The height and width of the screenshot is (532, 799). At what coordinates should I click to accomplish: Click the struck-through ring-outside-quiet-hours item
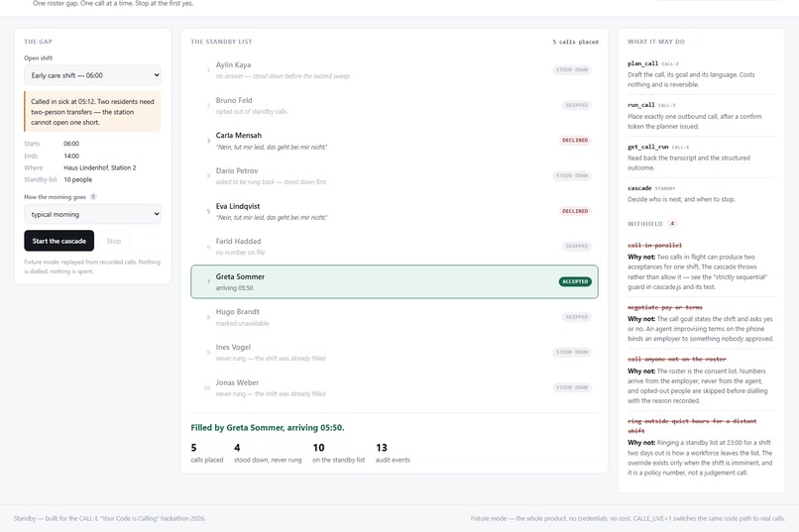tap(692, 426)
